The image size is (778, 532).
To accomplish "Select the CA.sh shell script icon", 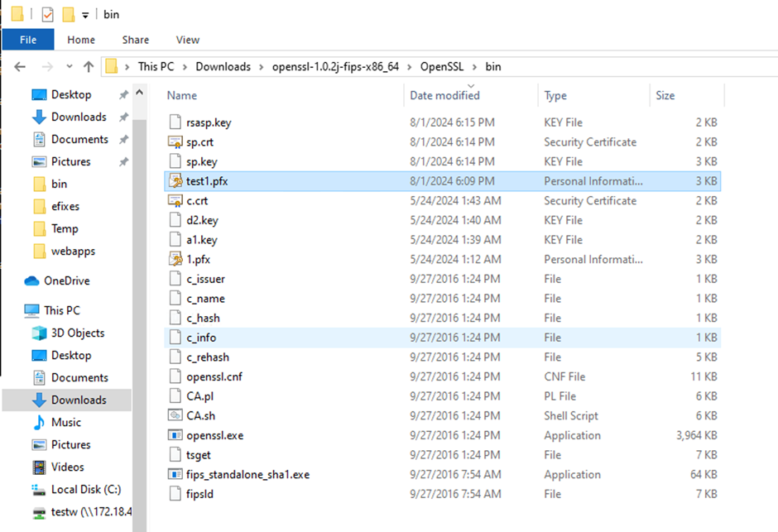I will [175, 415].
